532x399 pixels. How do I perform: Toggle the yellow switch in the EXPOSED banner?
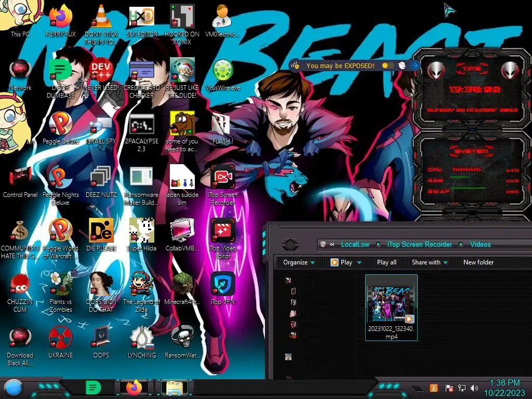388,65
